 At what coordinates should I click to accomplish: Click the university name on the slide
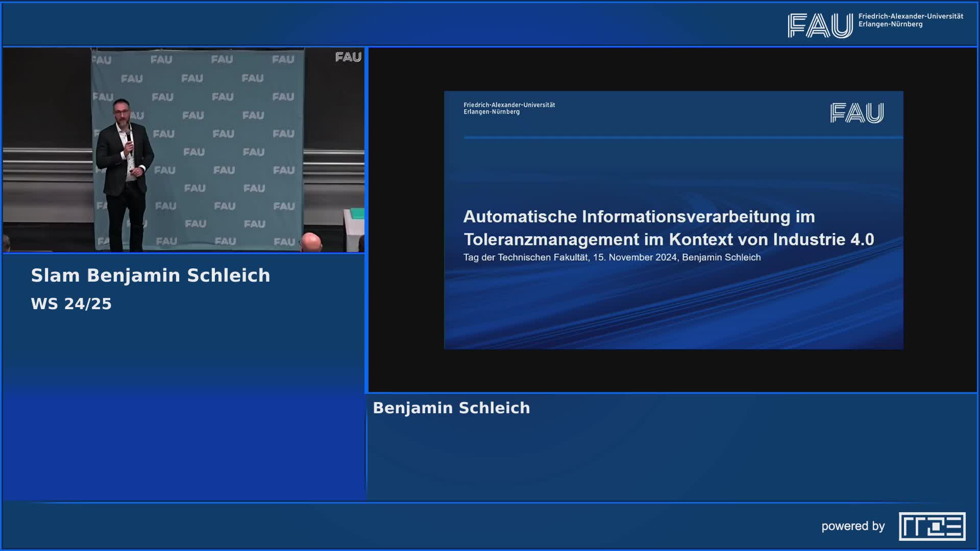pos(509,108)
